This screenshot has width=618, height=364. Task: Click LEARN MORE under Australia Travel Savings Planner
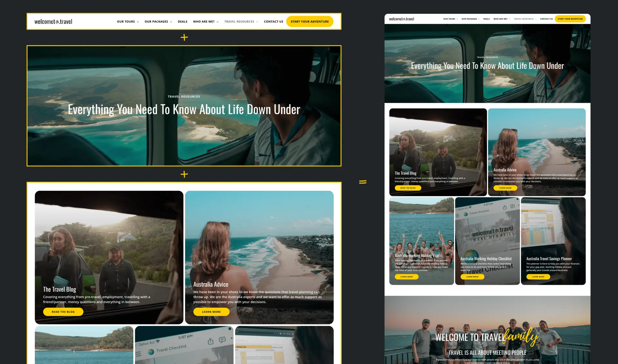tap(538, 277)
